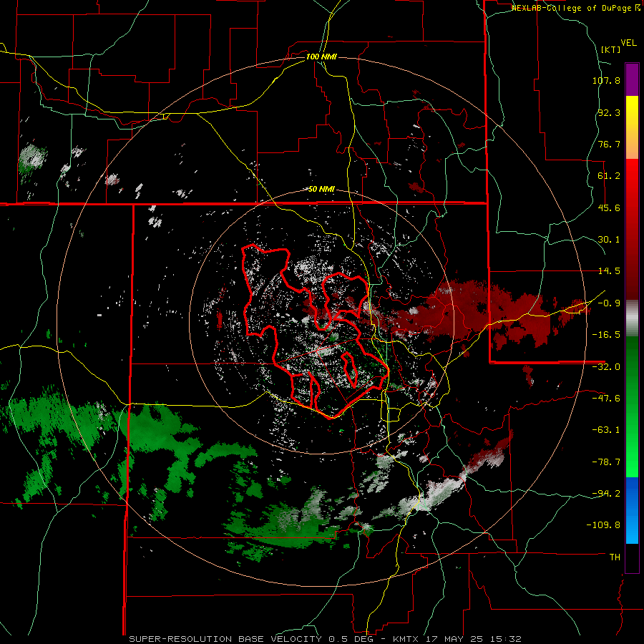Select the 92.3 velocity scale value
Viewport: 644px width, 644px height.
click(x=609, y=112)
